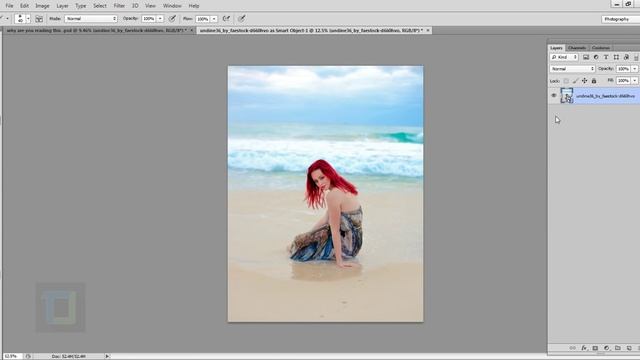Open the layer Opacity arrow
640x360 pixels.
pos(635,69)
